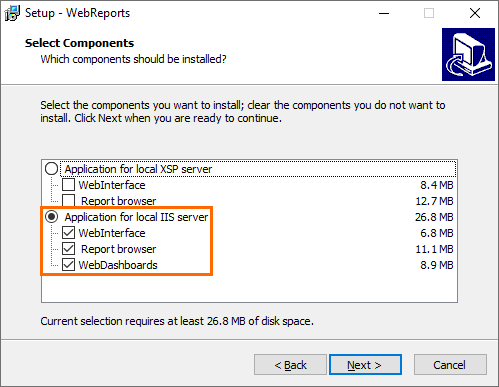Cancel the WebReports setup
Screen dimensions: 499x387
[450, 365]
